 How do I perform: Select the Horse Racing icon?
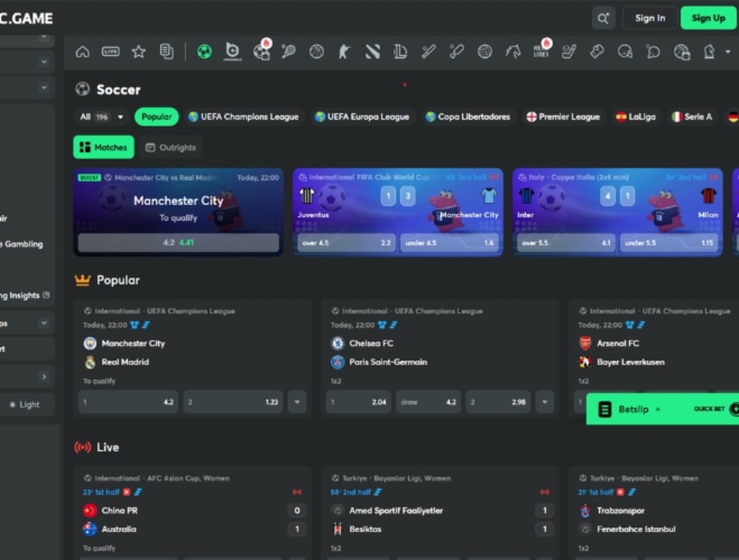pos(513,51)
